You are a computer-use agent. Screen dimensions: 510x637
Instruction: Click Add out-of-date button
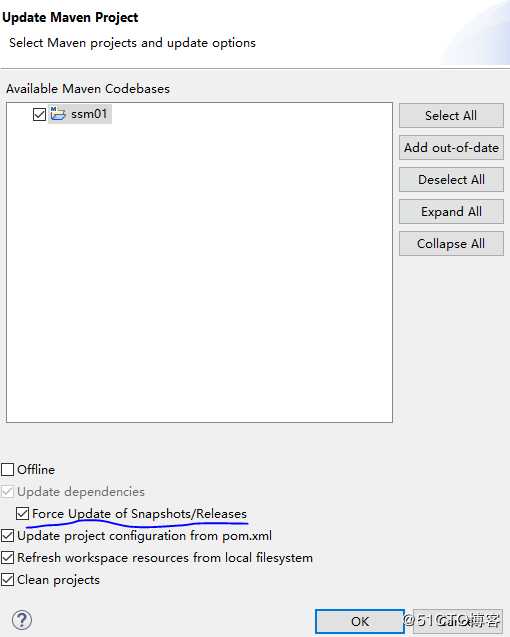tap(451, 147)
